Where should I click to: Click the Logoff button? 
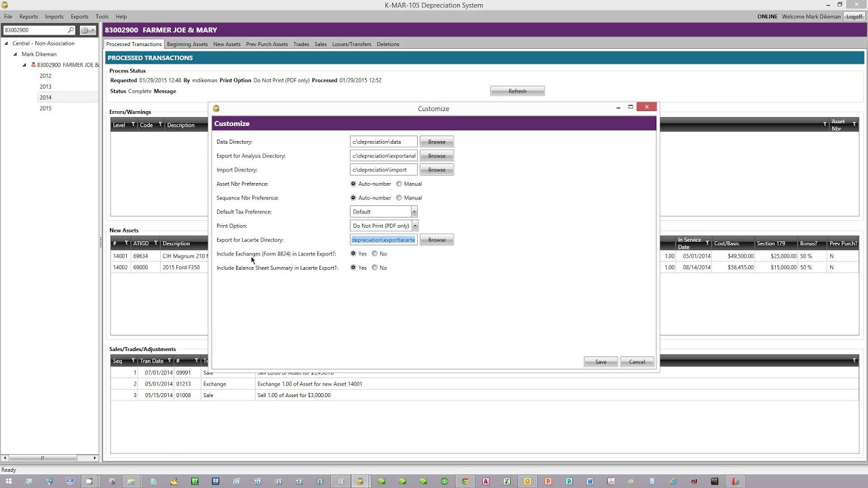(854, 16)
